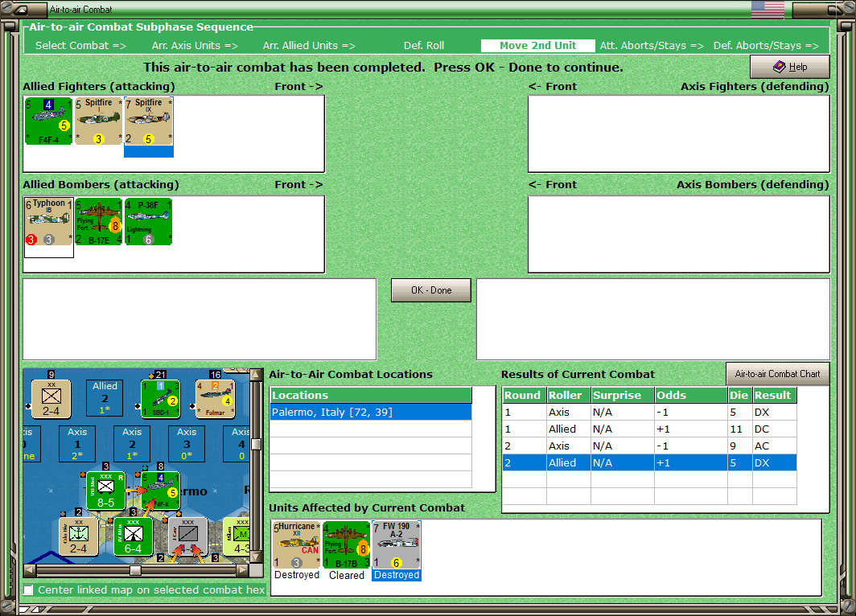Click the Allied 2 sea box on map

click(x=105, y=397)
